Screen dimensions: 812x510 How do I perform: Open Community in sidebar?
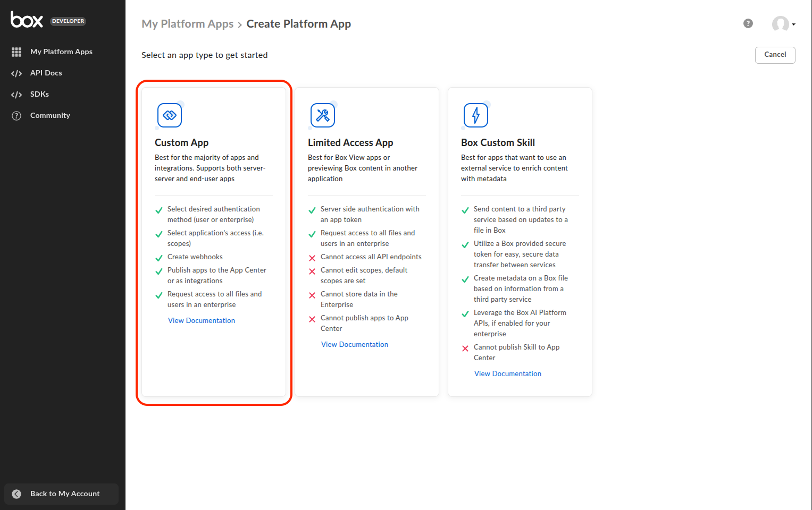tap(50, 115)
